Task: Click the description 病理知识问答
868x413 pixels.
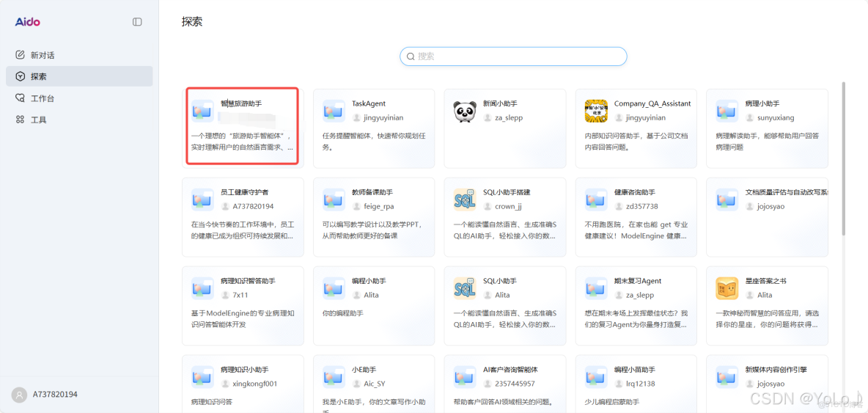Action: (x=212, y=402)
